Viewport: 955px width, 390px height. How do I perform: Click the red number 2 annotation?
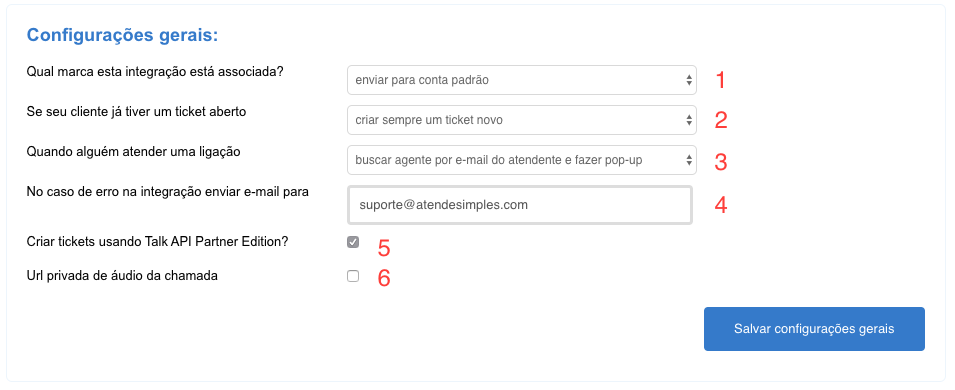point(721,121)
